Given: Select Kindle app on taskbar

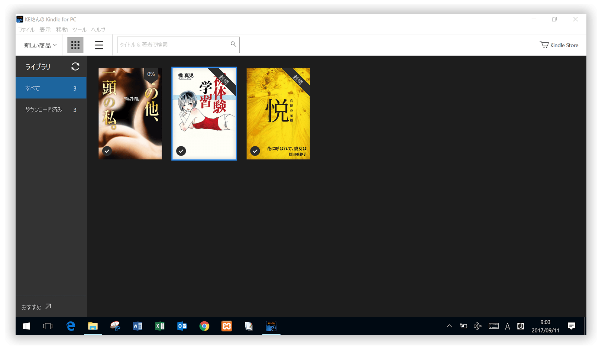Looking at the screenshot, I should [x=271, y=326].
